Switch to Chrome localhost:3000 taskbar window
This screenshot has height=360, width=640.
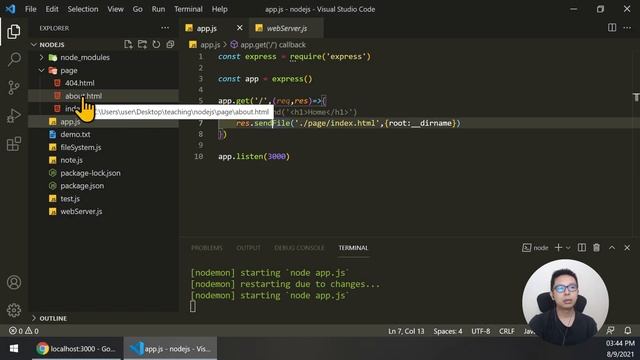click(x=76, y=349)
